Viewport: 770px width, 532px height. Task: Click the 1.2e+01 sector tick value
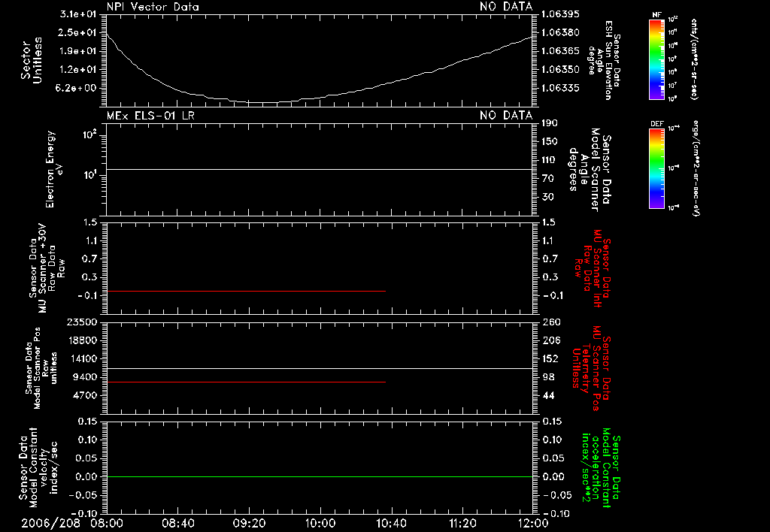tap(78, 70)
